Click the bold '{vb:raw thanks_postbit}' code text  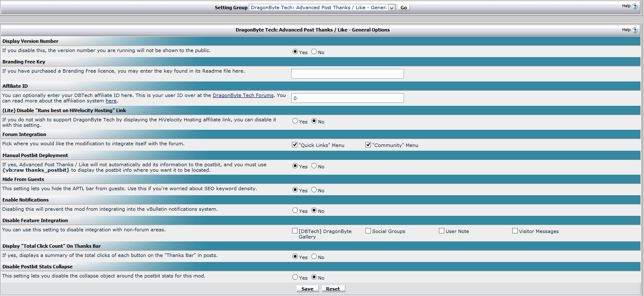(x=36, y=170)
